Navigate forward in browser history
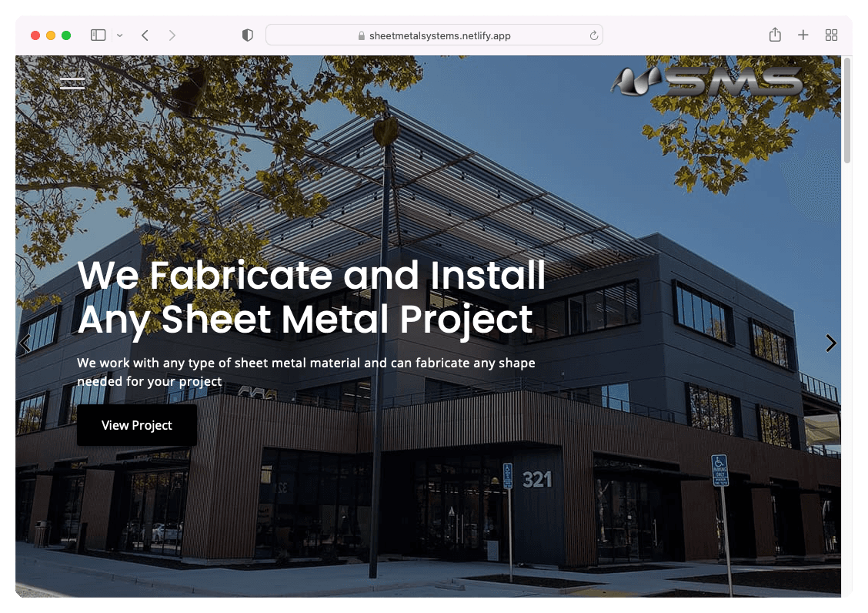The height and width of the screenshot is (613, 868). click(172, 35)
